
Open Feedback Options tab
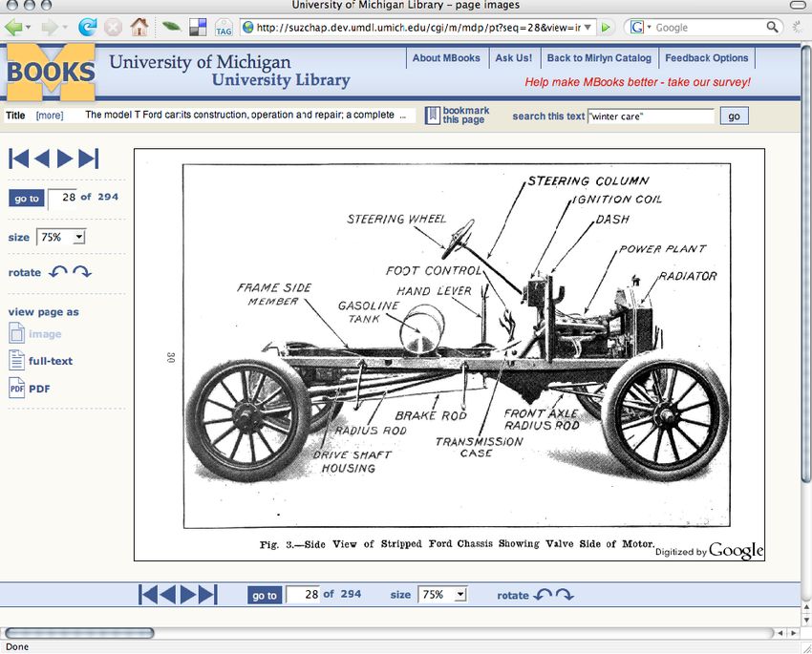[706, 58]
